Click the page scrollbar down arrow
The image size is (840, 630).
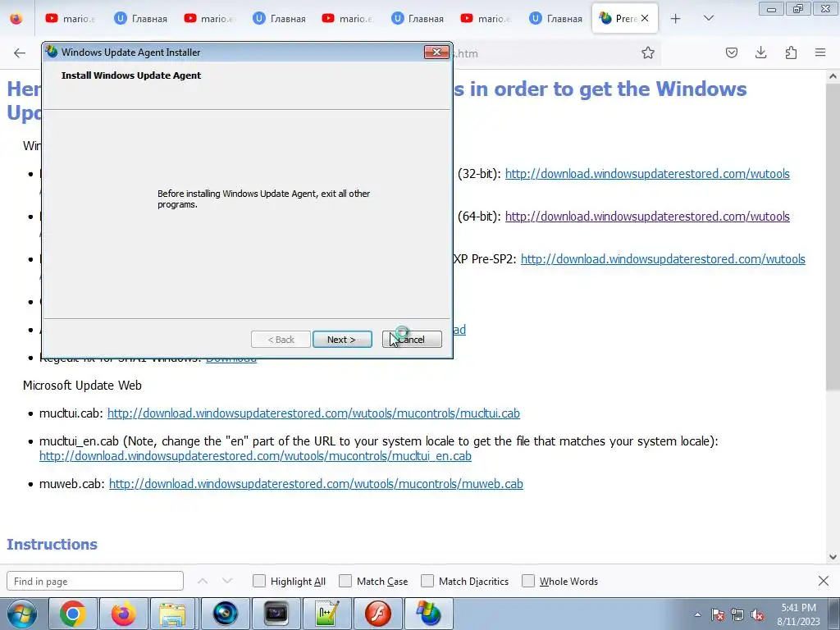(833, 557)
